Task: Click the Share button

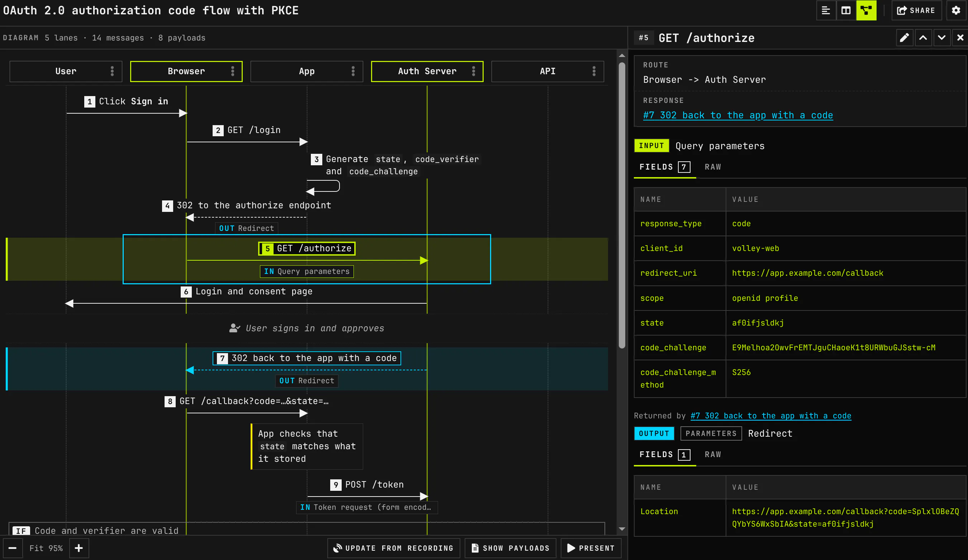Action: (x=916, y=10)
